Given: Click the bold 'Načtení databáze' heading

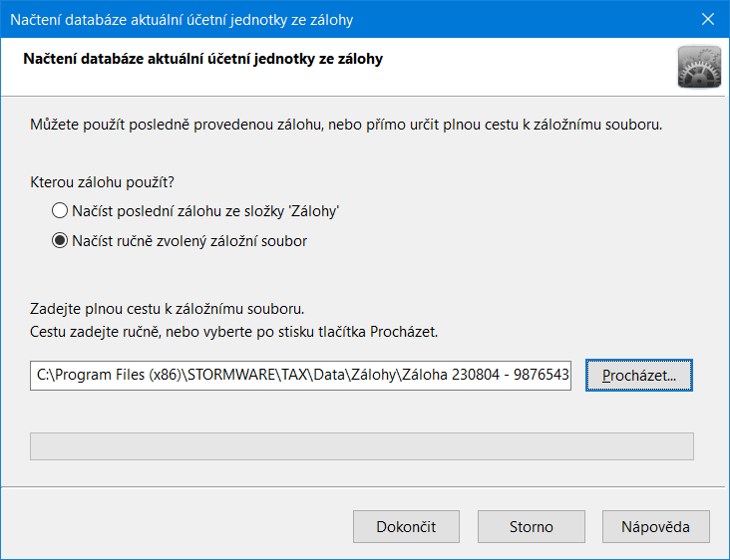Looking at the screenshot, I should (x=203, y=59).
